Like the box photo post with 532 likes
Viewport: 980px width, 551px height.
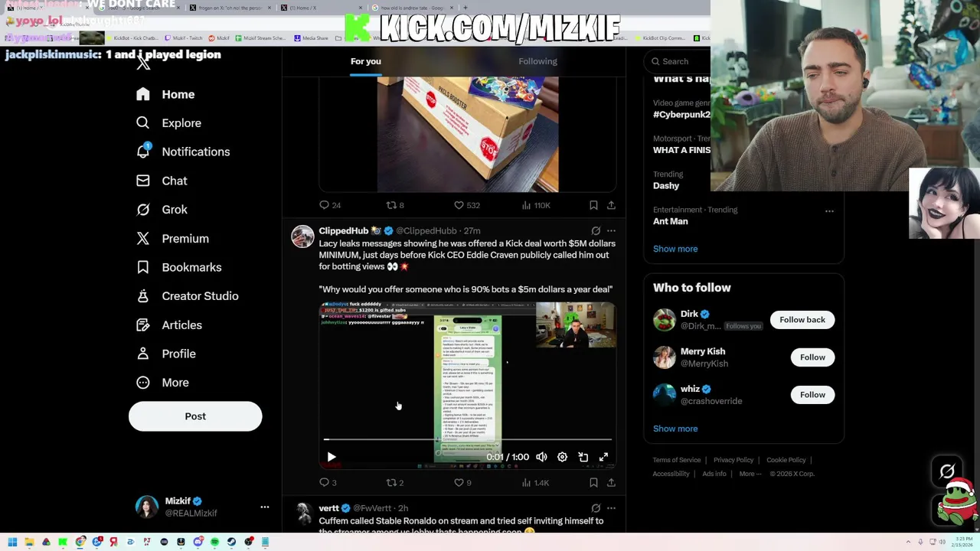pos(466,205)
